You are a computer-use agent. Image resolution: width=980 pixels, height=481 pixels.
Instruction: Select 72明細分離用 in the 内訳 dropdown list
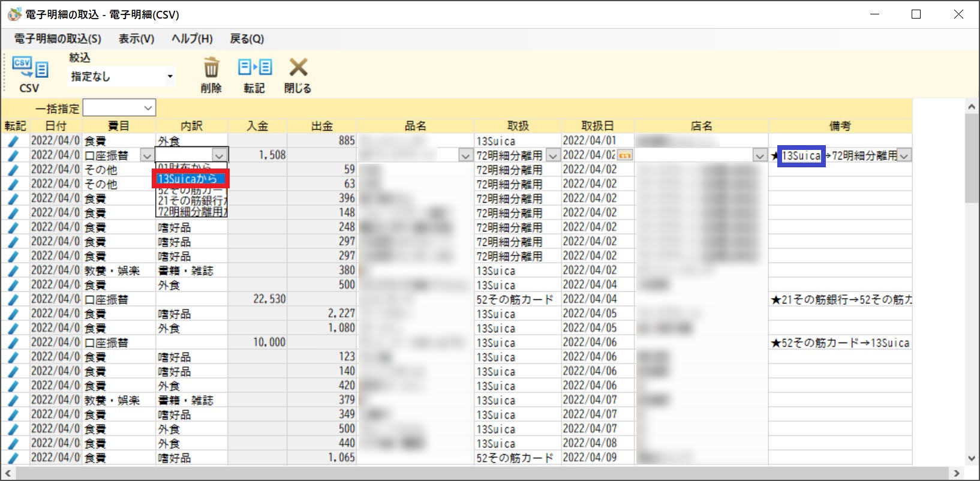coord(191,211)
